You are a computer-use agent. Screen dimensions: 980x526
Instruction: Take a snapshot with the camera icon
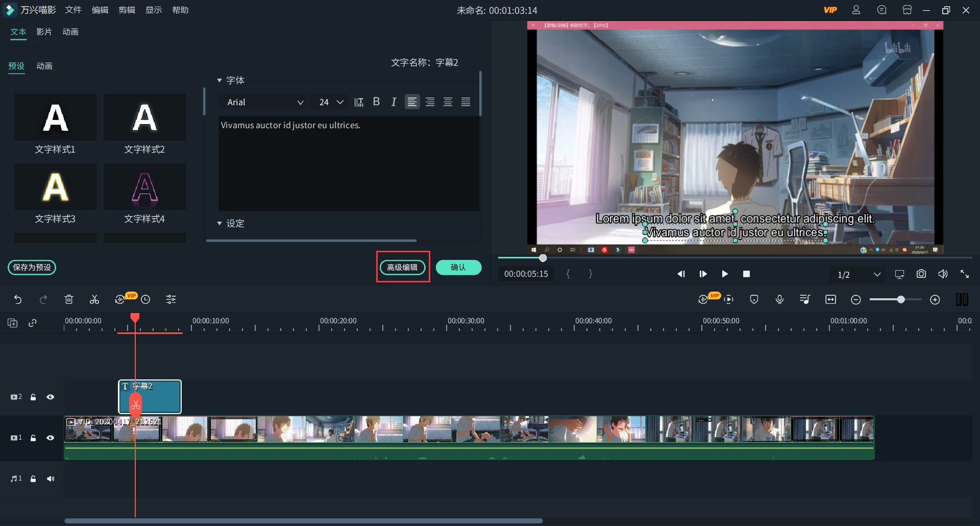point(921,274)
